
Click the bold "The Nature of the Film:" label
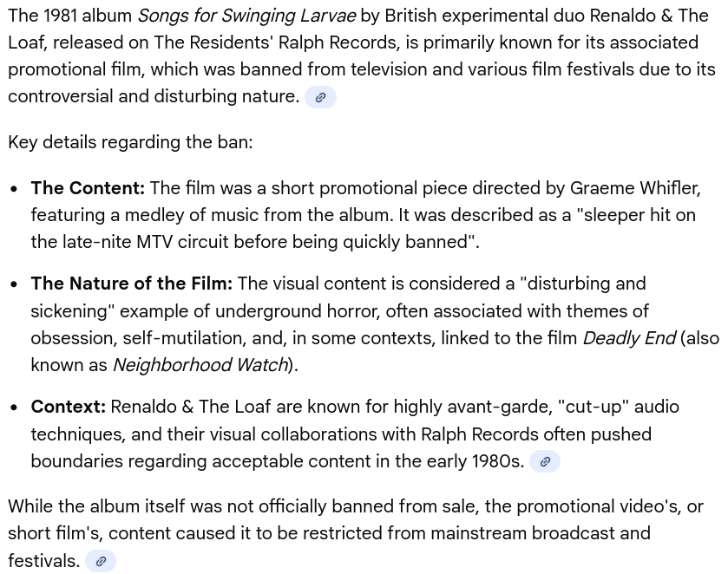pyautogui.click(x=132, y=284)
